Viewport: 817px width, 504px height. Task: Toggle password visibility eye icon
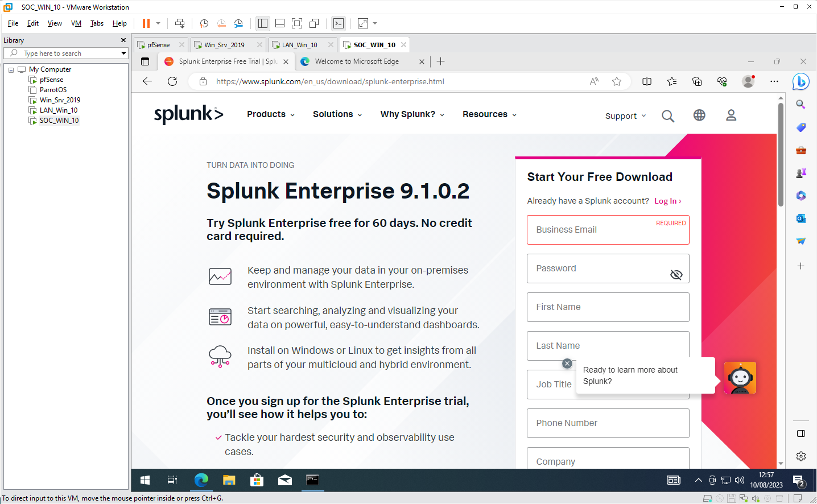pyautogui.click(x=676, y=275)
